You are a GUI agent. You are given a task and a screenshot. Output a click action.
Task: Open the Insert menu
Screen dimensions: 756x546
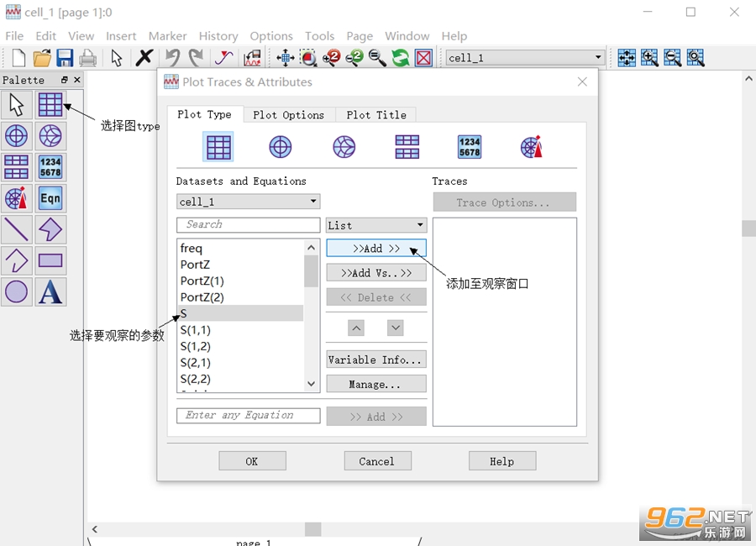coord(121,36)
